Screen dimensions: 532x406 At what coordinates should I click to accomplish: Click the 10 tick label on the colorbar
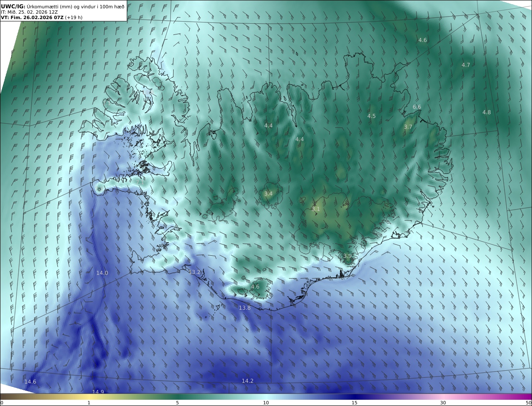pyautogui.click(x=266, y=403)
